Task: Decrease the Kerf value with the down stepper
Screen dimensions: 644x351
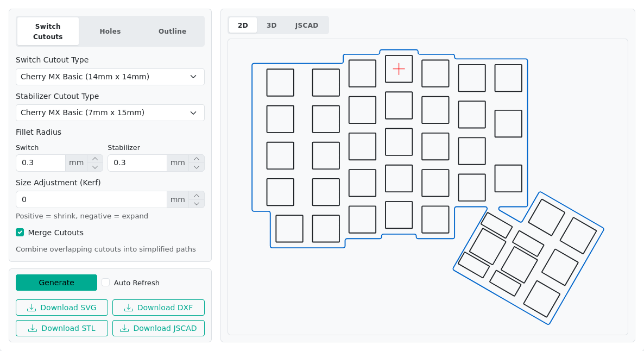Action: click(196, 203)
